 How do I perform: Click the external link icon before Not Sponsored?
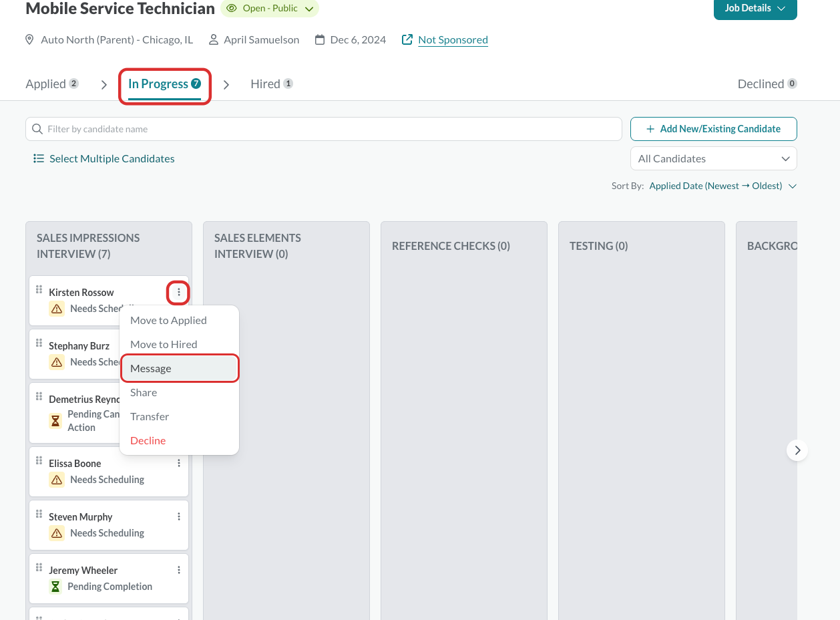tap(407, 40)
